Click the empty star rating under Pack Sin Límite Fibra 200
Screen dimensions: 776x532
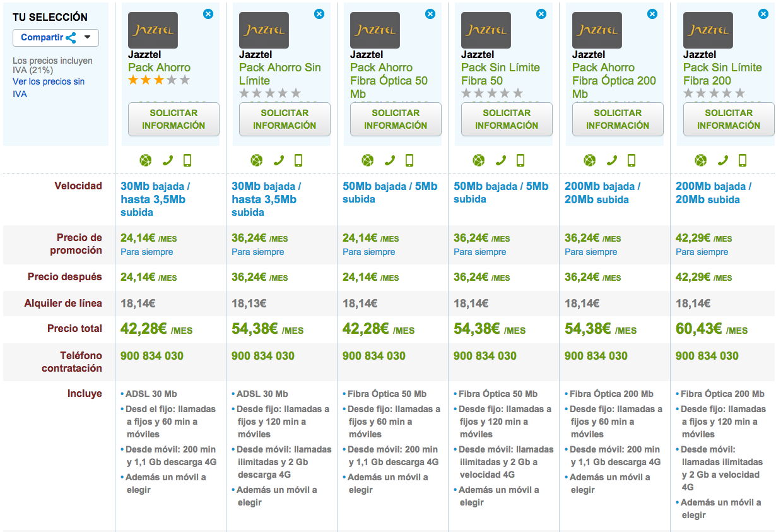(714, 93)
